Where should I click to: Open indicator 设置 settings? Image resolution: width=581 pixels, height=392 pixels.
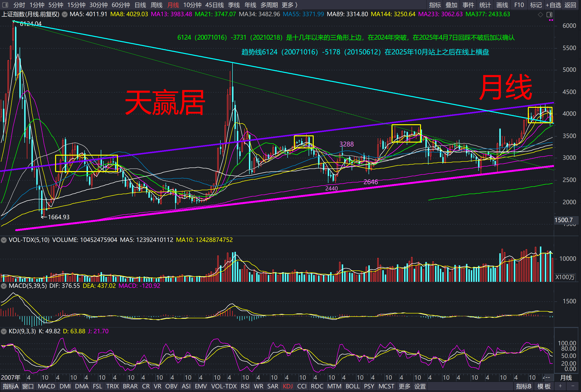(x=420, y=386)
